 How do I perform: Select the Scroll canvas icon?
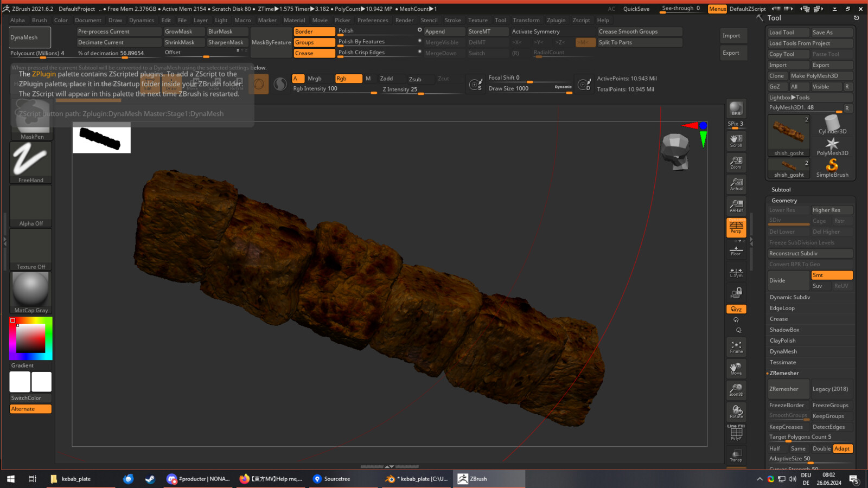click(x=736, y=140)
